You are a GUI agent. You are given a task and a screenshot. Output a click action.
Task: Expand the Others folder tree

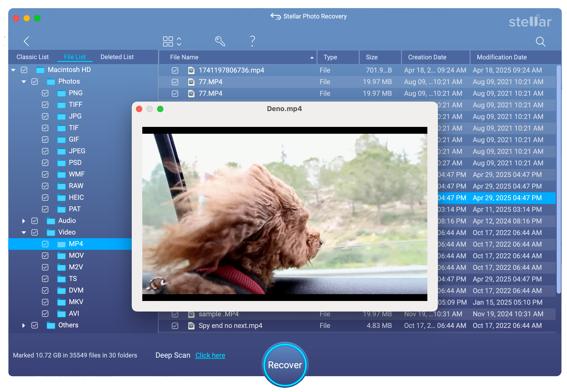tap(23, 325)
